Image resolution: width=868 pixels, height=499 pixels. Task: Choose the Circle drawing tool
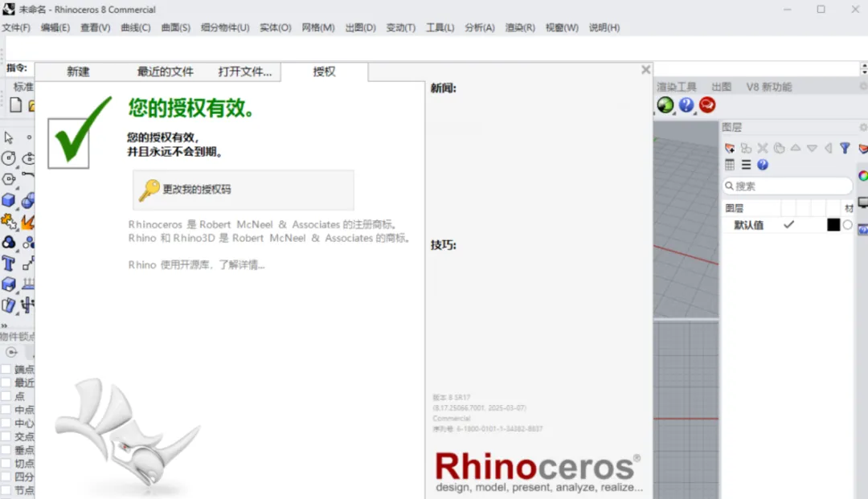click(8, 158)
